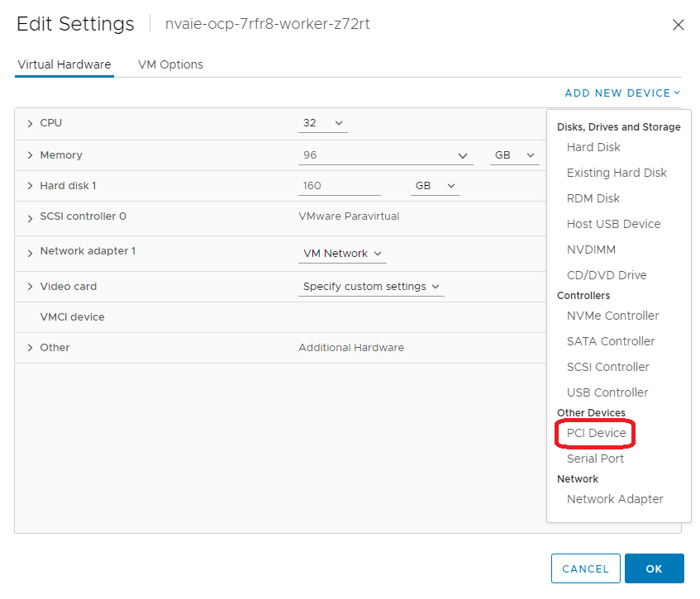Expand the Hard disk 1 row
Image resolution: width=700 pixels, height=599 pixels.
pyautogui.click(x=31, y=186)
